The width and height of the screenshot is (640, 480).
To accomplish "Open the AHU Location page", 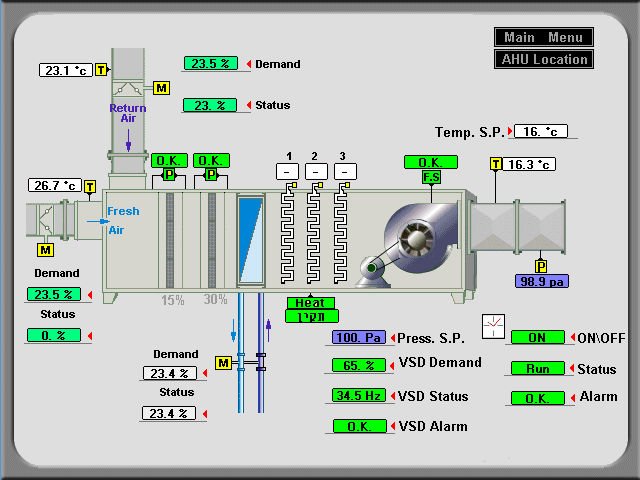I will [544, 59].
